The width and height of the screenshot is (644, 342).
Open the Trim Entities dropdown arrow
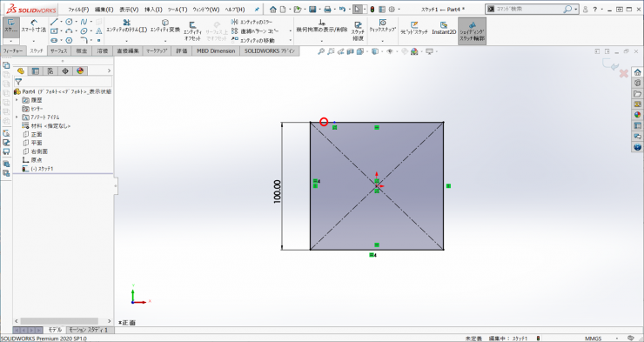coord(126,41)
